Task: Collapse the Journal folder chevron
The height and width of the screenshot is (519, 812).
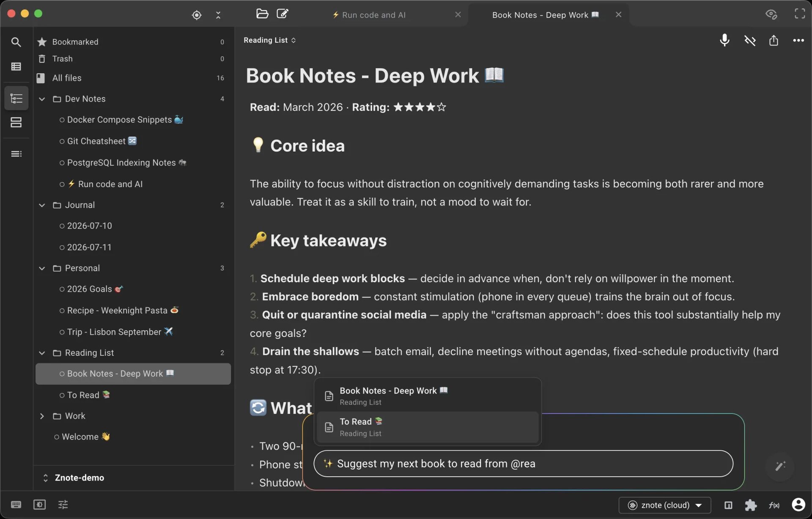Action: pos(42,205)
